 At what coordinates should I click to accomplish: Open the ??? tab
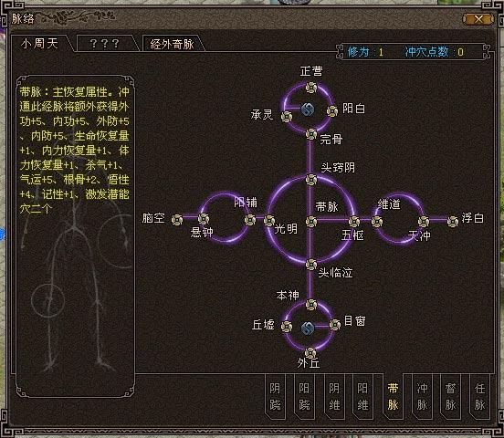coord(105,44)
